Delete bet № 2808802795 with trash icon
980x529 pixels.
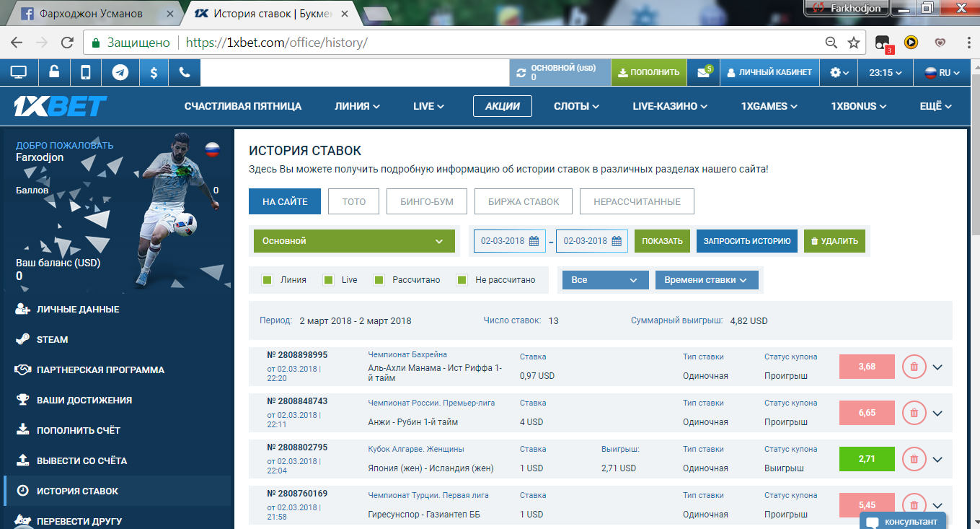(x=914, y=459)
